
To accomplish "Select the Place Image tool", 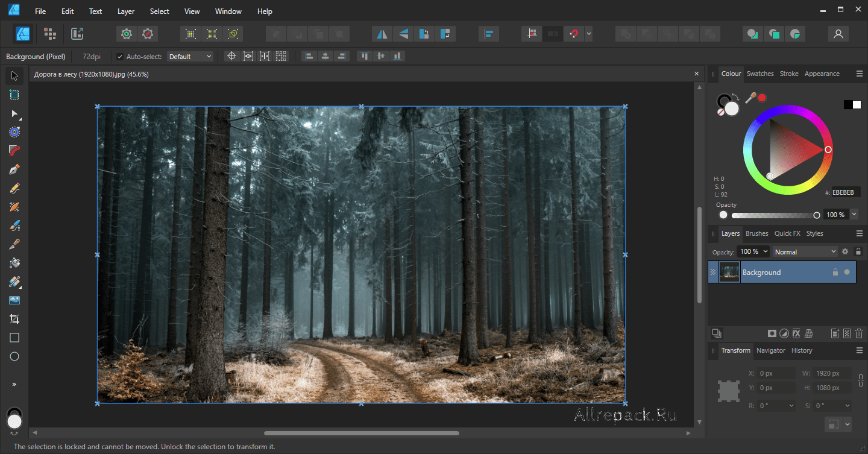I will tap(14, 300).
